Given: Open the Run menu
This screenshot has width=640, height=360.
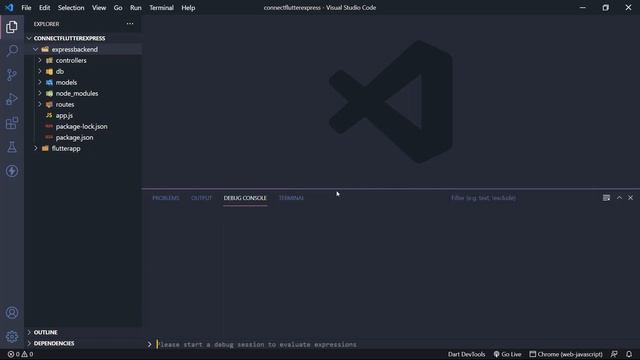Looking at the screenshot, I should [x=136, y=8].
